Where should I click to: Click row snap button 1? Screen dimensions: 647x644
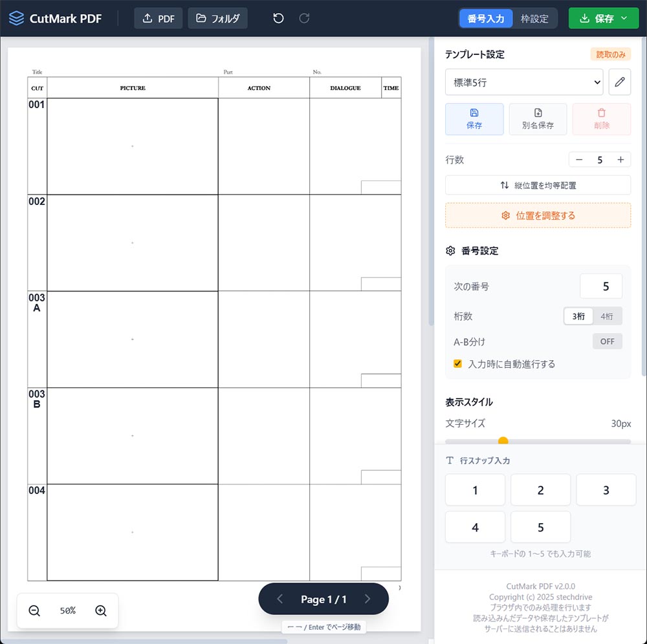tap(475, 490)
